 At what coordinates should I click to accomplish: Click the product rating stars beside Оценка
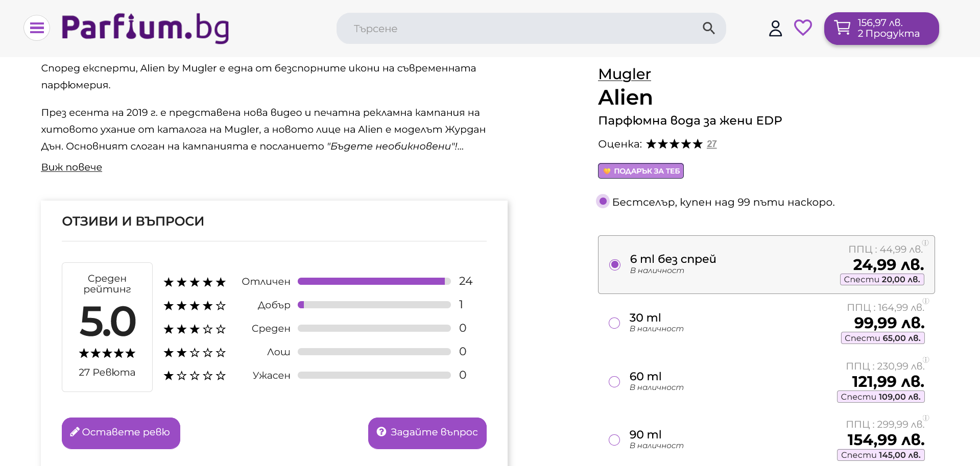click(x=674, y=144)
